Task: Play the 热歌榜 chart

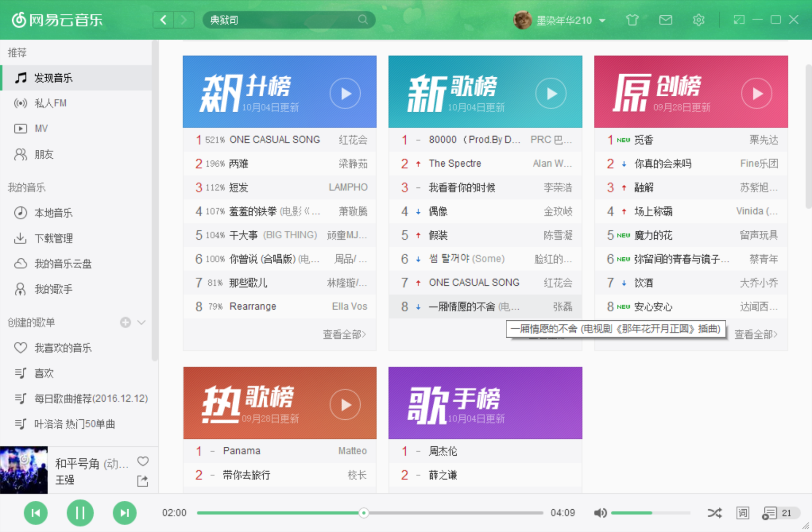Action: pos(345,405)
